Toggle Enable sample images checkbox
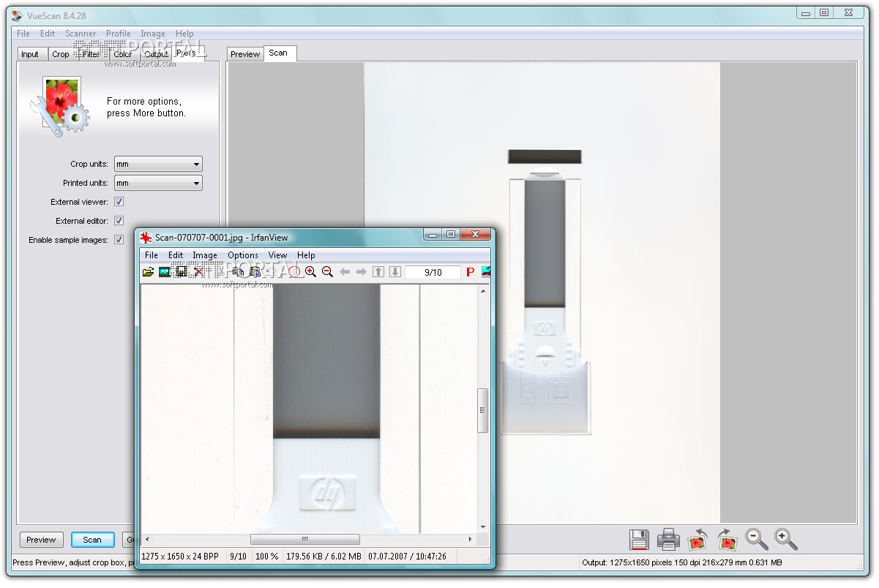Viewport: 879px width, 588px height. click(x=119, y=240)
